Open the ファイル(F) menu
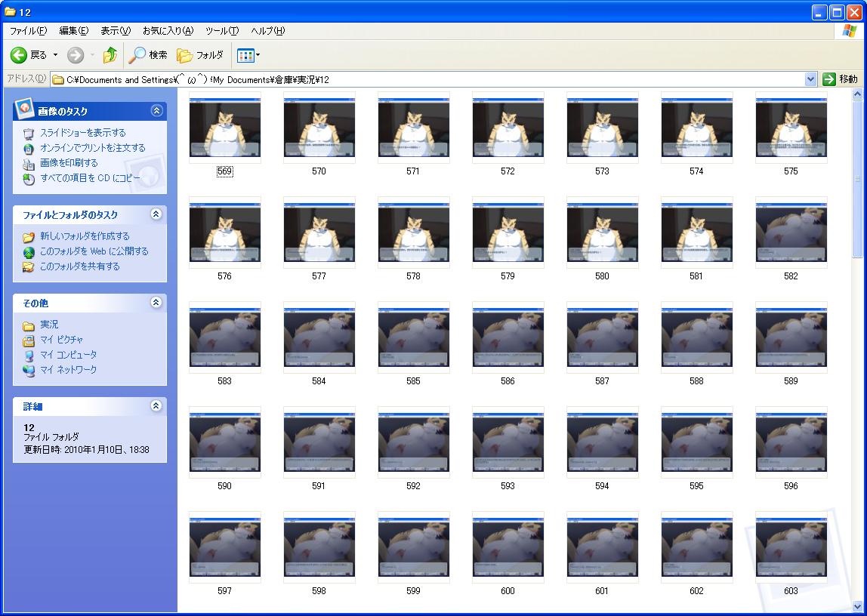Viewport: 867px width, 616px height. pos(28,31)
